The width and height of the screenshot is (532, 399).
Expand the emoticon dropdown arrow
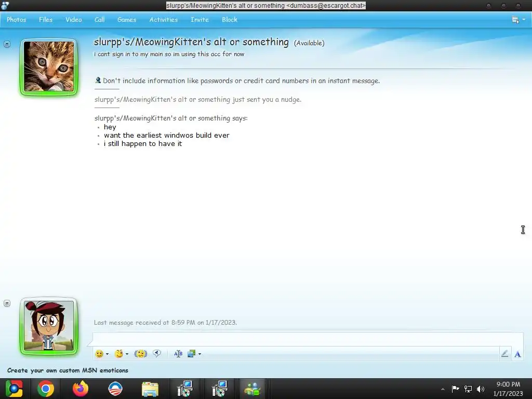tap(107, 354)
